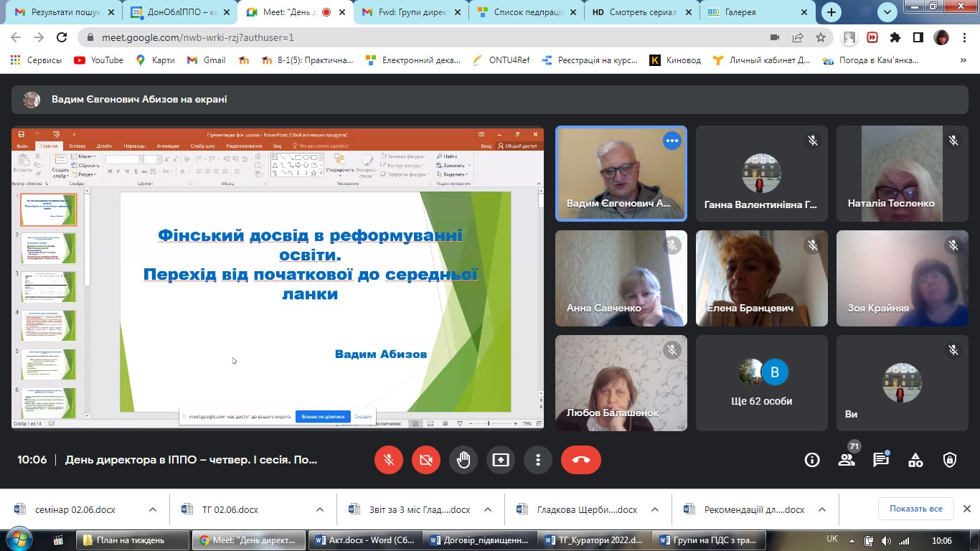This screenshot has width=980, height=551.
Task: Open YouTube bookmark
Action: (98, 60)
